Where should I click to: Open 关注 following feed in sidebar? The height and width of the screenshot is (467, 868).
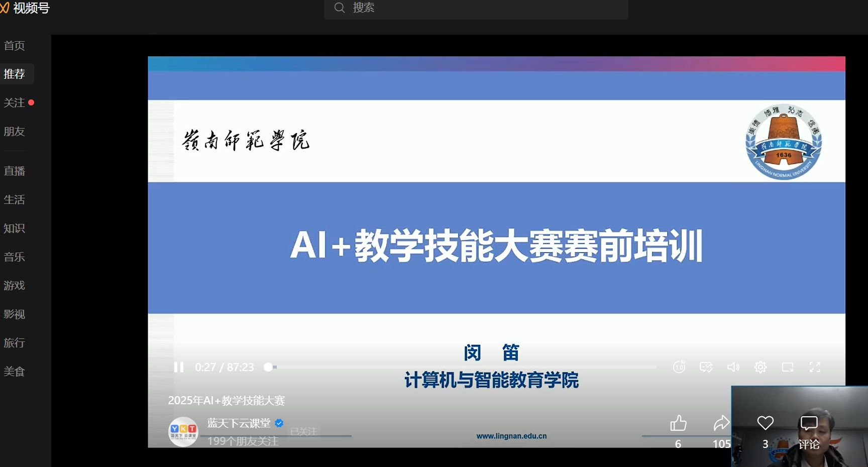15,103
